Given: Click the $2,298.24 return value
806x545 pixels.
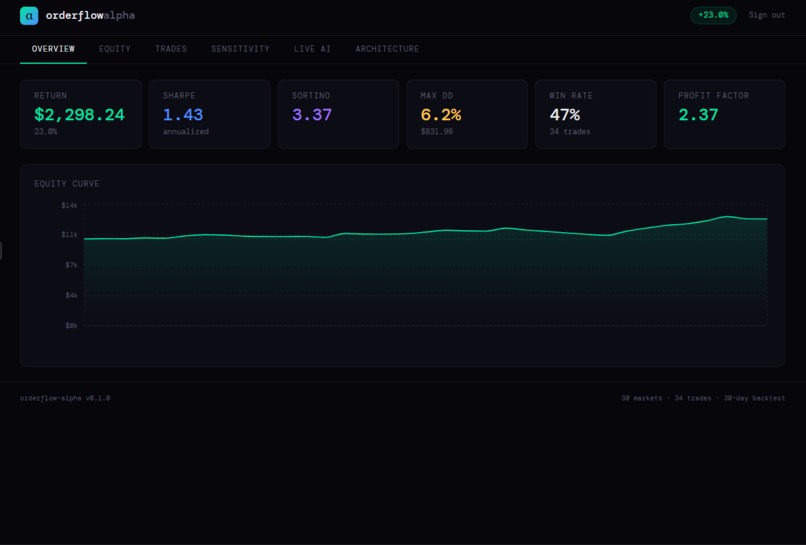Looking at the screenshot, I should click(x=79, y=115).
